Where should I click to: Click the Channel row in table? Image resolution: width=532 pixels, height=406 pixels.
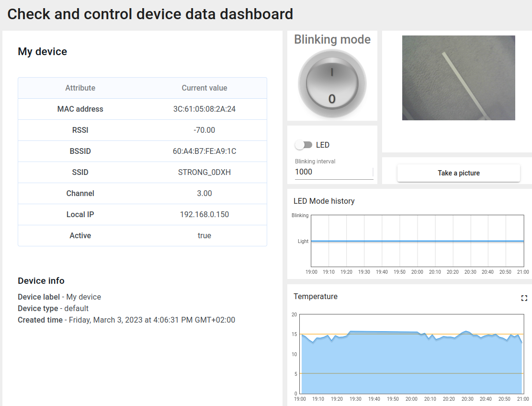[x=142, y=194]
